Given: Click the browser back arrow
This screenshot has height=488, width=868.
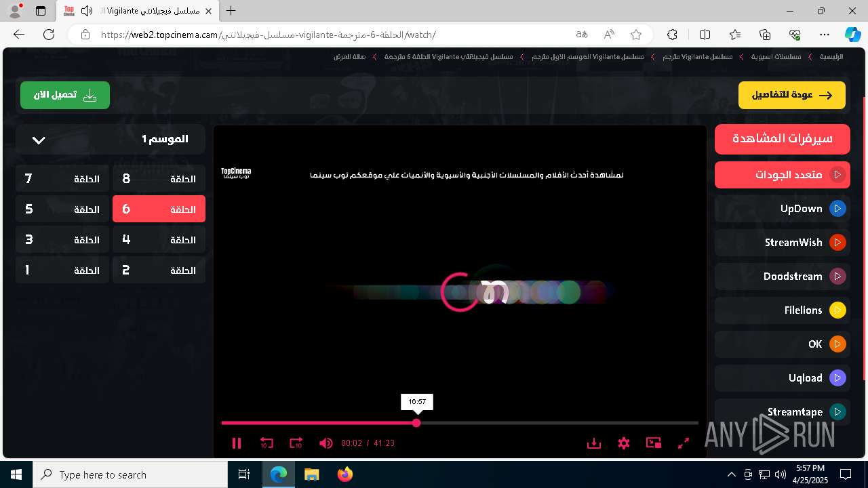Looking at the screenshot, I should [x=19, y=35].
